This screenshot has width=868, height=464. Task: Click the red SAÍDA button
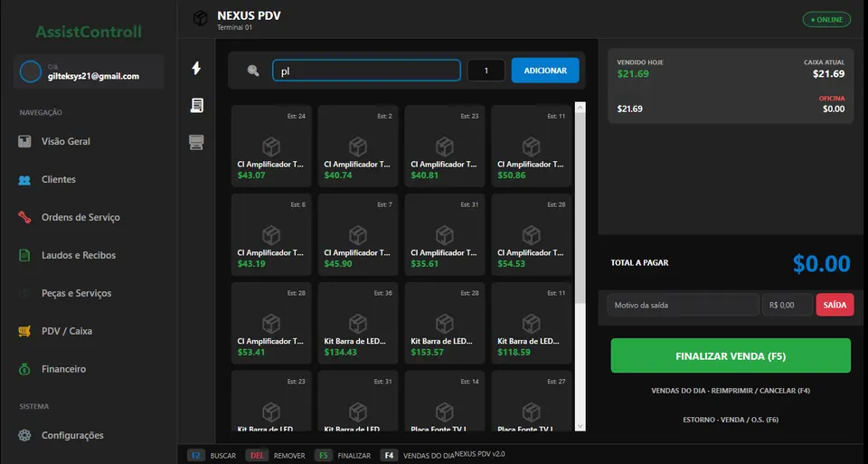click(835, 305)
